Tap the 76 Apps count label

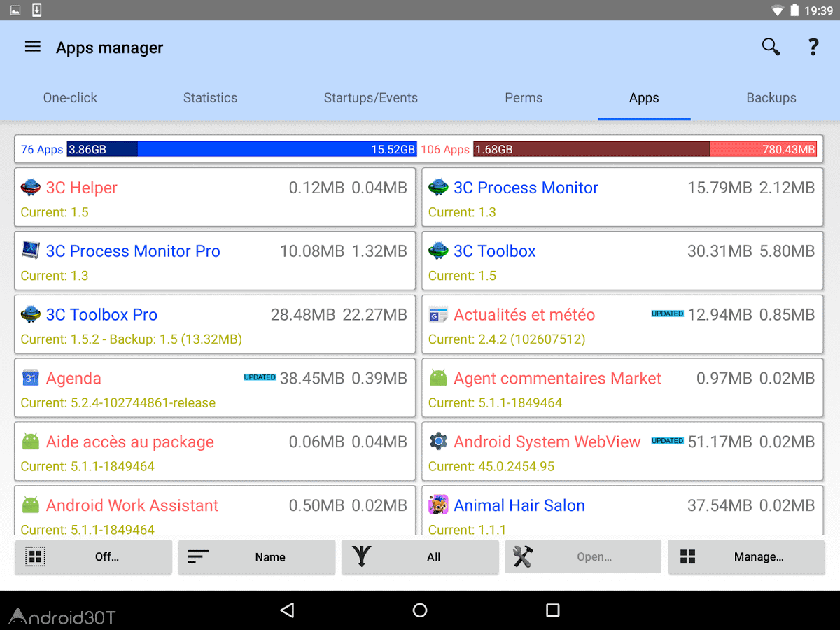(x=42, y=149)
